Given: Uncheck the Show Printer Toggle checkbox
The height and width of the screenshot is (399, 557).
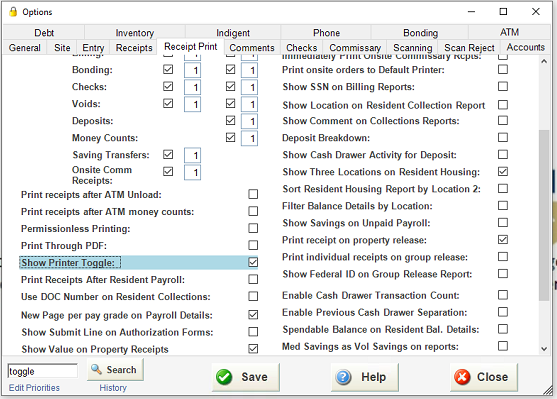Looking at the screenshot, I should click(x=253, y=262).
